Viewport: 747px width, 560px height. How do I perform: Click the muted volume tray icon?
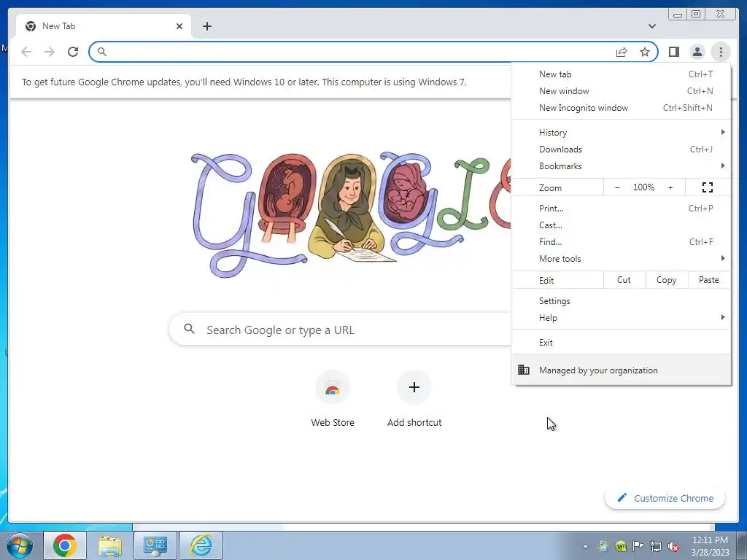tap(673, 546)
